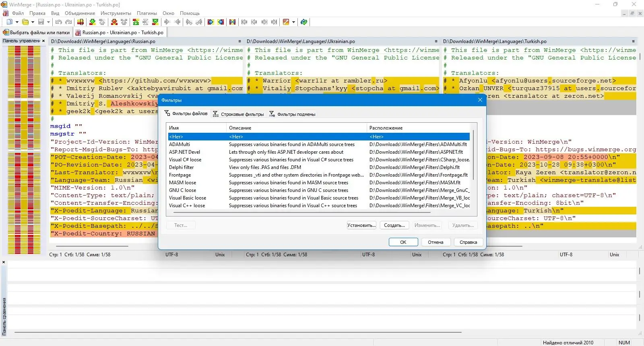The image size is (644, 346).
Task: Click the New document toolbar icon
Action: [10, 22]
